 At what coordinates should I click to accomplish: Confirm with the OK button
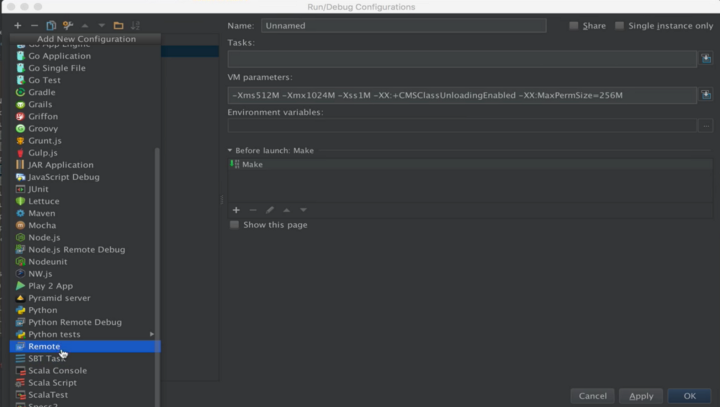689,396
